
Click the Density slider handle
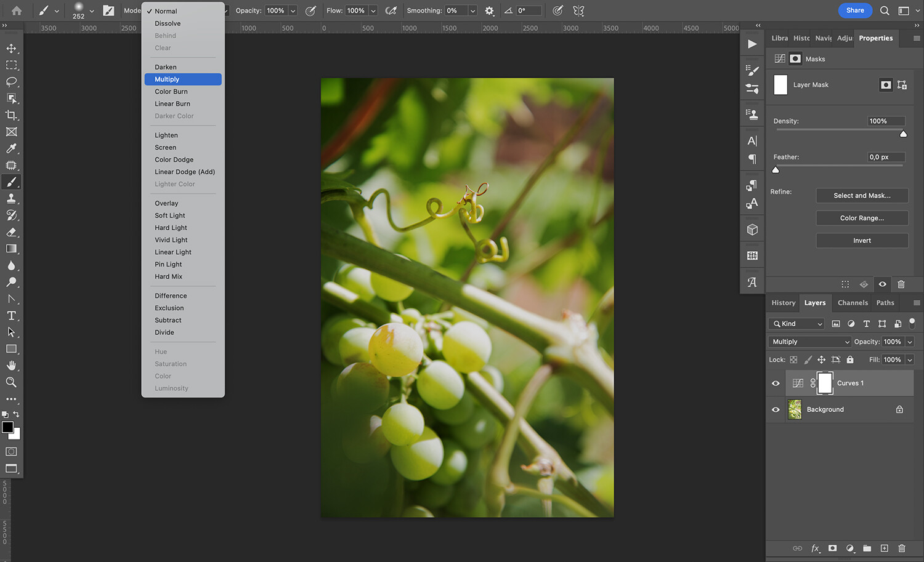(903, 134)
